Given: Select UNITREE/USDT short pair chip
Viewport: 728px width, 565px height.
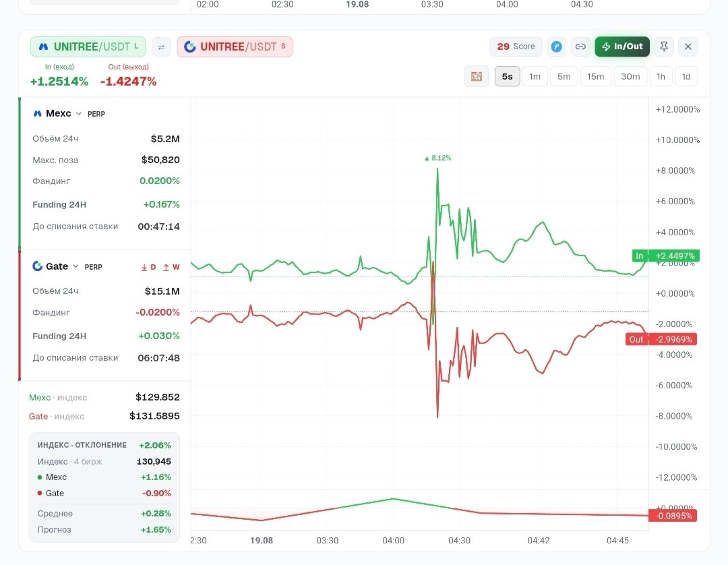Looking at the screenshot, I should (235, 47).
